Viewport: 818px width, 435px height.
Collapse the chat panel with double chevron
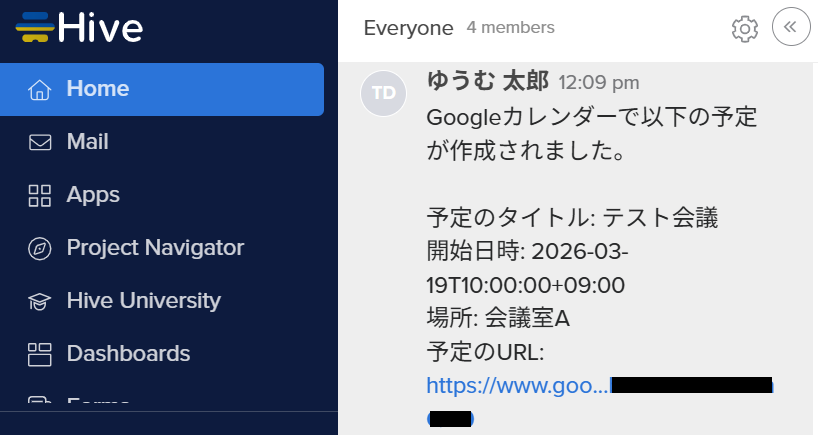point(791,27)
